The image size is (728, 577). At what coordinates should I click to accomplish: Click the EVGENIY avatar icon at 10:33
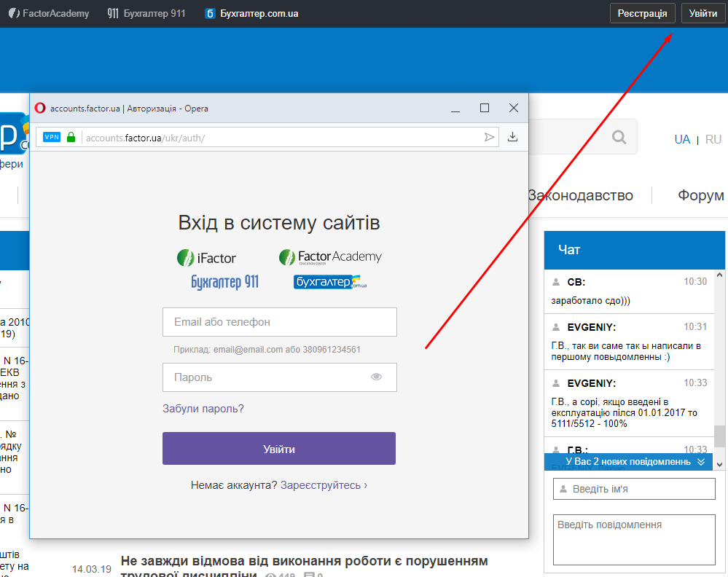(556, 383)
